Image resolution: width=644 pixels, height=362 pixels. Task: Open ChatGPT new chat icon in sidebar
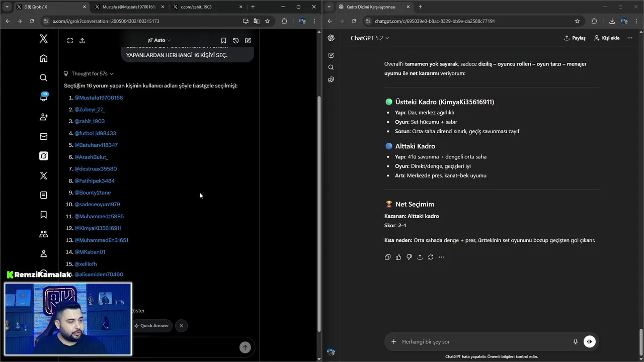tap(331, 55)
